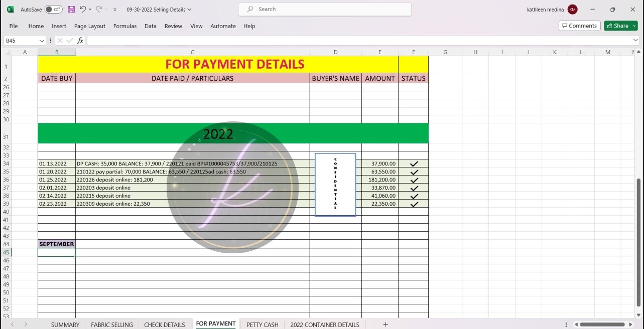Click the Undo arrow icon
This screenshot has height=329, width=644.
83,10
